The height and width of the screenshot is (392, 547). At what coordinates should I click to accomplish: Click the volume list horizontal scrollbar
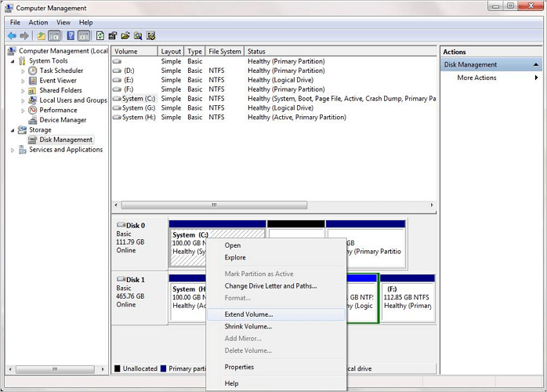pos(213,205)
